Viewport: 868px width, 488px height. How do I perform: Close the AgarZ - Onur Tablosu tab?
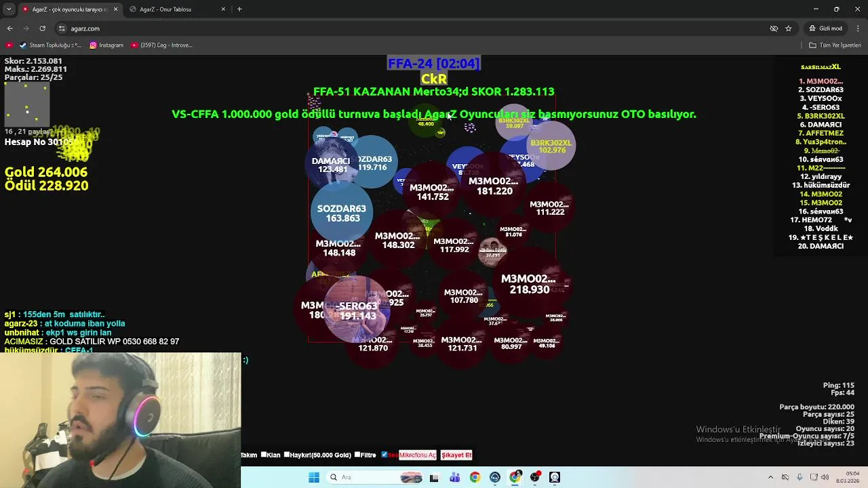(x=223, y=9)
